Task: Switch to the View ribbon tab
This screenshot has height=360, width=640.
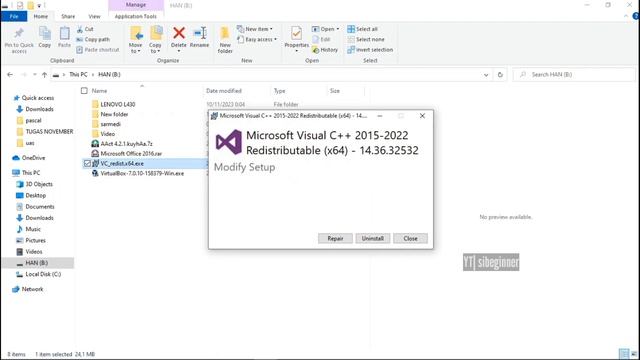Action: coord(94,16)
